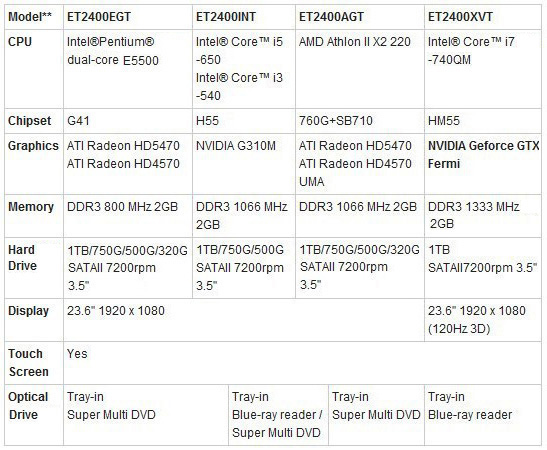Click the Touch Screen row label
This screenshot has width=547, height=450.
(x=28, y=363)
